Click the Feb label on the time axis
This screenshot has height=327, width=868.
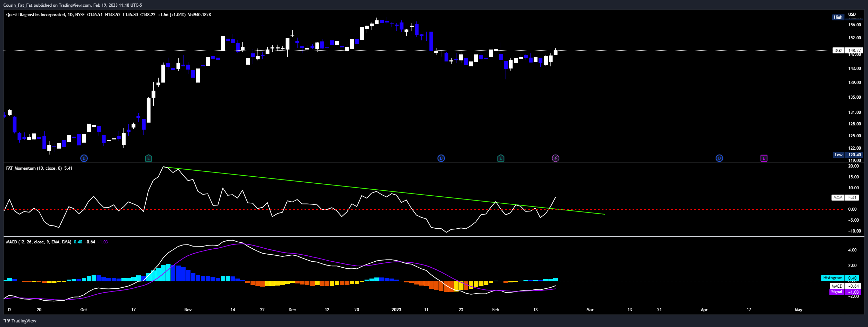click(496, 310)
